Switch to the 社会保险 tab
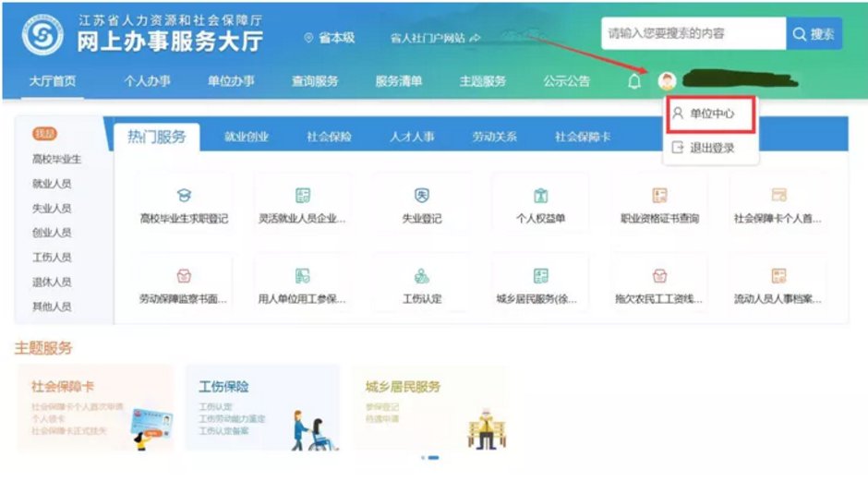This screenshot has width=868, height=481. pos(329,137)
